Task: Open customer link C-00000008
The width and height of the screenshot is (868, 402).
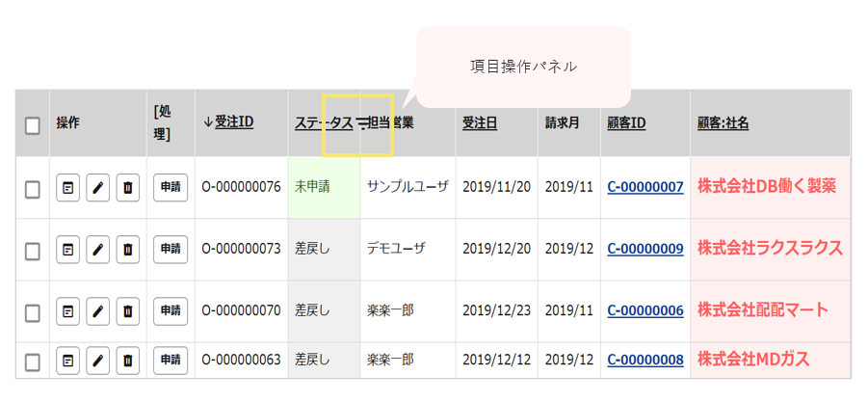Action: click(644, 360)
